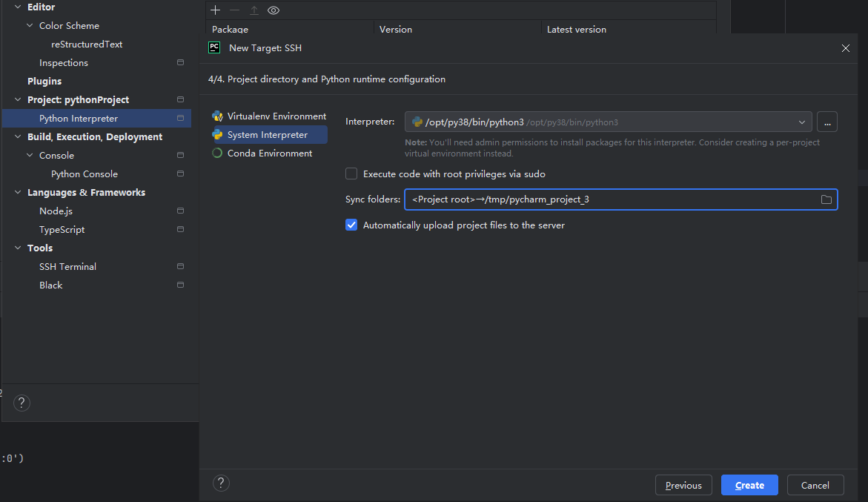Close the New Target: SSH dialog
The width and height of the screenshot is (868, 502).
pos(845,48)
